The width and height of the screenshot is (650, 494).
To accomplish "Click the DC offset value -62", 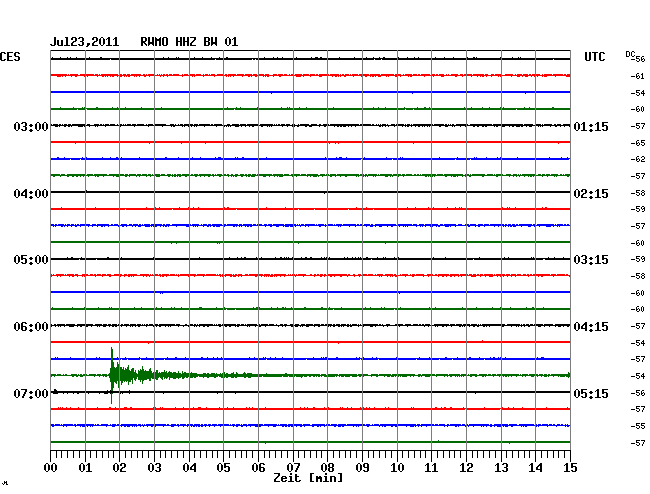I will [638, 159].
